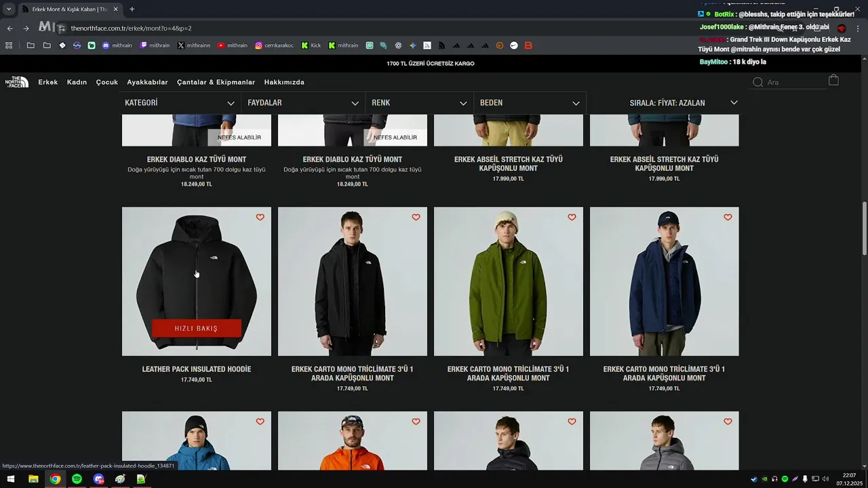Viewport: 868px width, 488px height.
Task: Open the Çantalar & Ekipmanlar menu
Action: pos(216,82)
